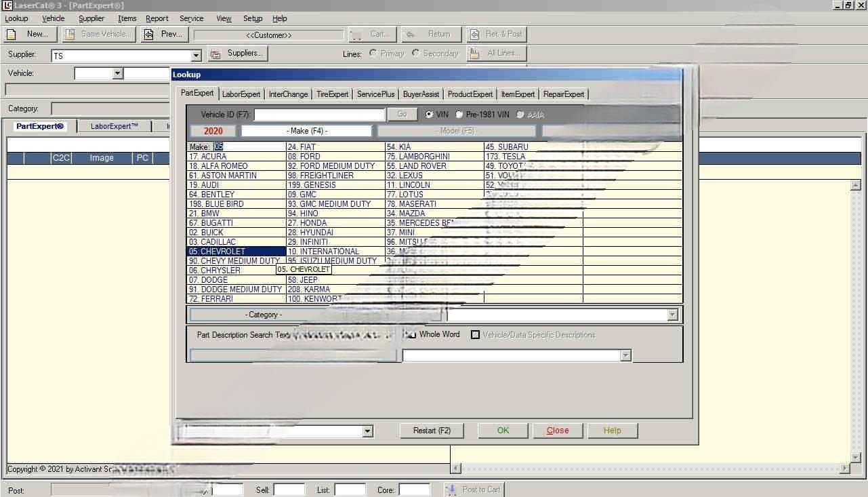
Task: Open the Service menu
Action: pos(192,18)
